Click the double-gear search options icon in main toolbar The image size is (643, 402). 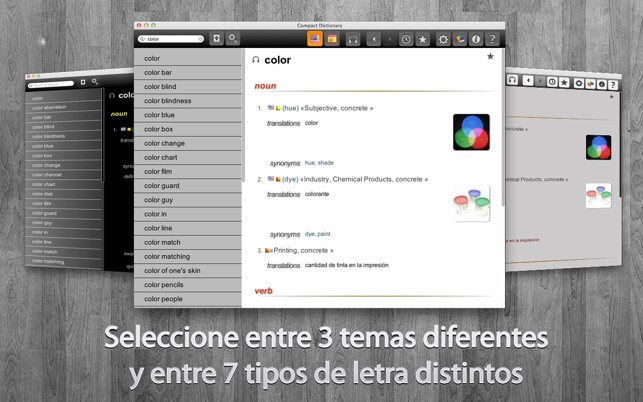pos(233,39)
